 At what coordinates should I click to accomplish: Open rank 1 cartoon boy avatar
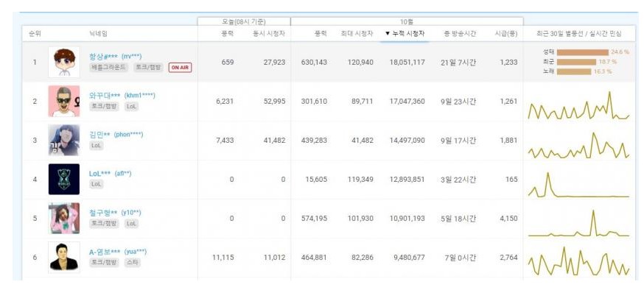coord(64,63)
